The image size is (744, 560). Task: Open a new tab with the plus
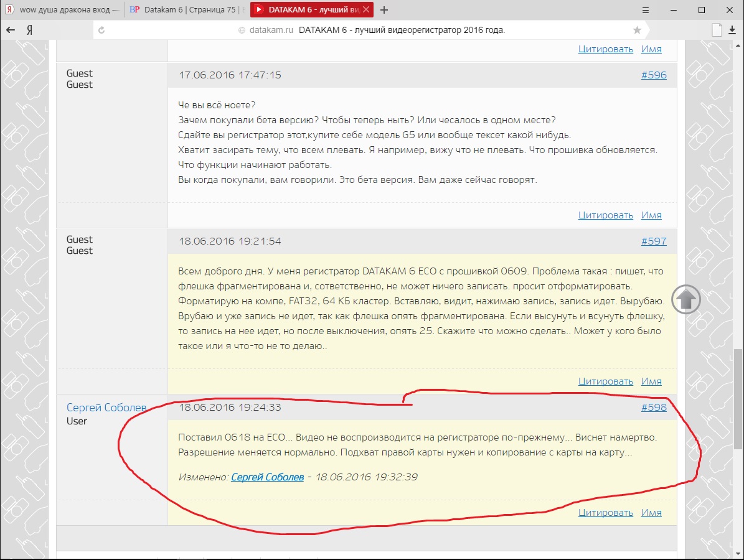384,9
